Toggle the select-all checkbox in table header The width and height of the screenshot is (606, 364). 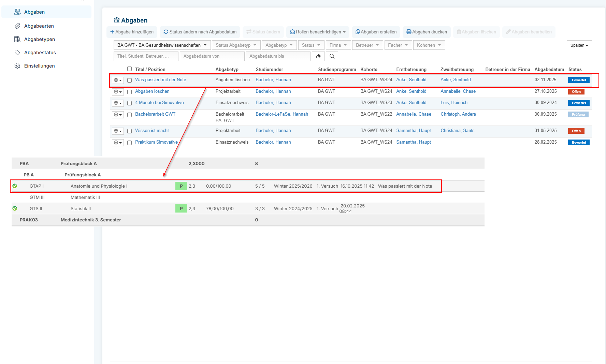[129, 69]
